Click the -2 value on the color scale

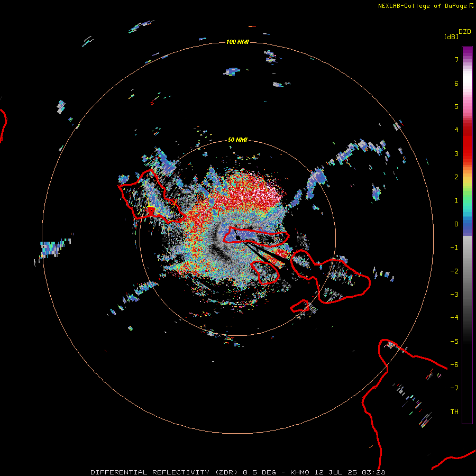(454, 271)
